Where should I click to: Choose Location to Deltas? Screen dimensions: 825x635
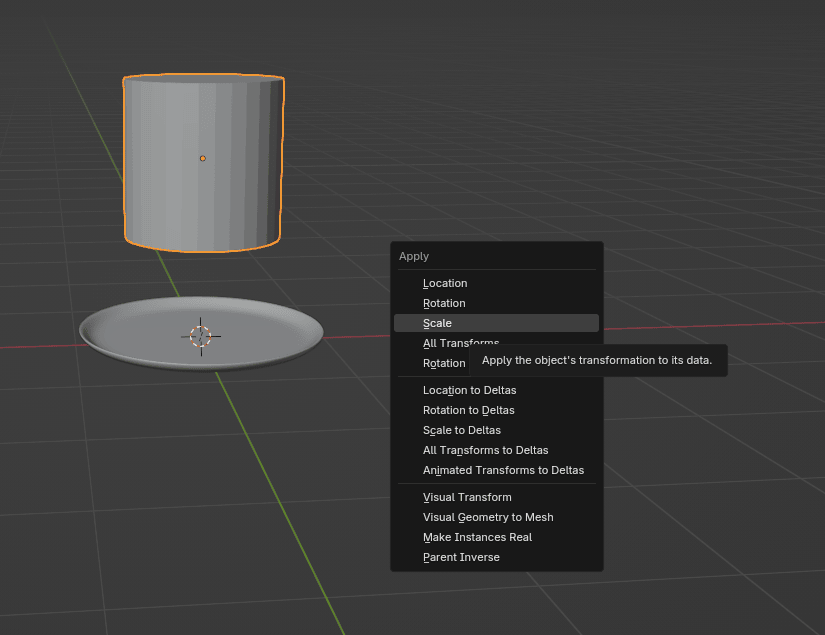(x=469, y=390)
